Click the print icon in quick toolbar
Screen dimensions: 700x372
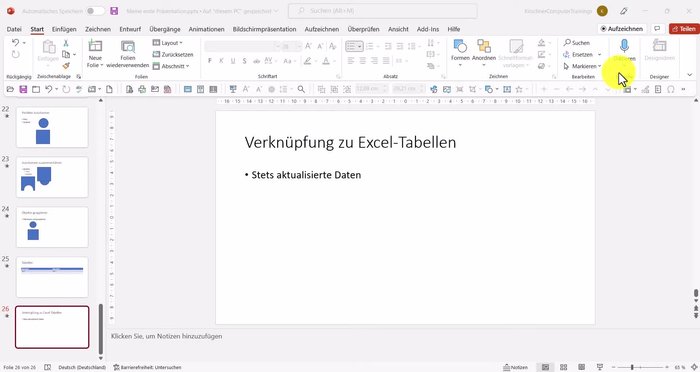(142, 89)
